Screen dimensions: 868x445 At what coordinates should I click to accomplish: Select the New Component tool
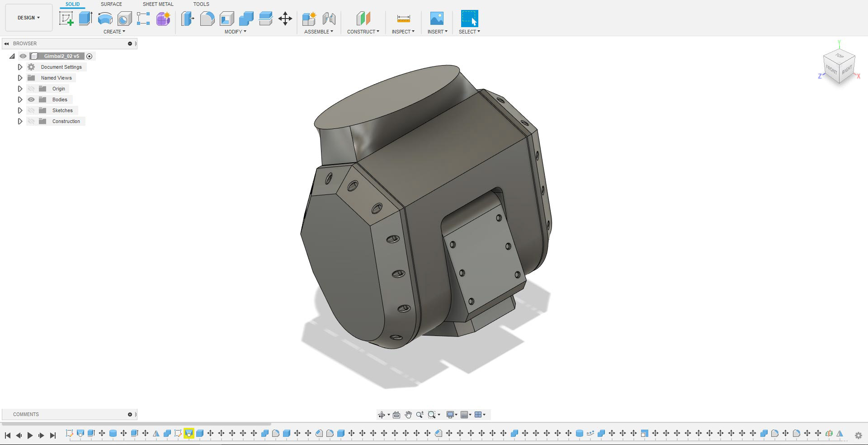pos(309,19)
